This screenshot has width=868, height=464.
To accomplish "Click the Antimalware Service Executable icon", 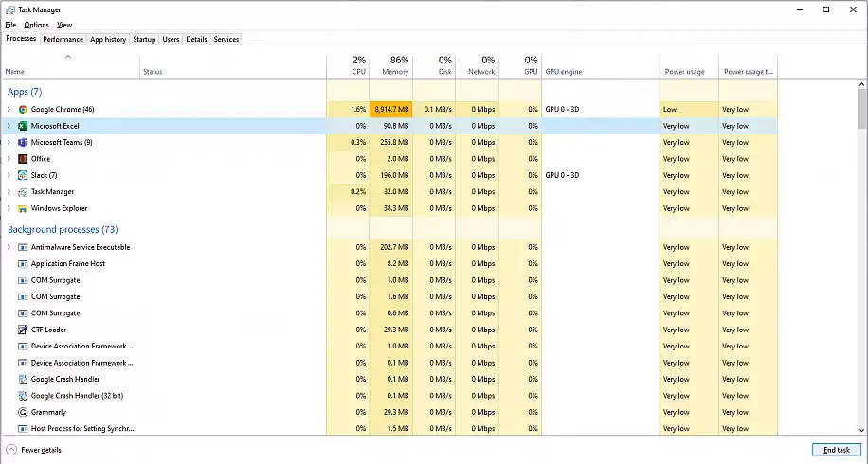I will 23,247.
